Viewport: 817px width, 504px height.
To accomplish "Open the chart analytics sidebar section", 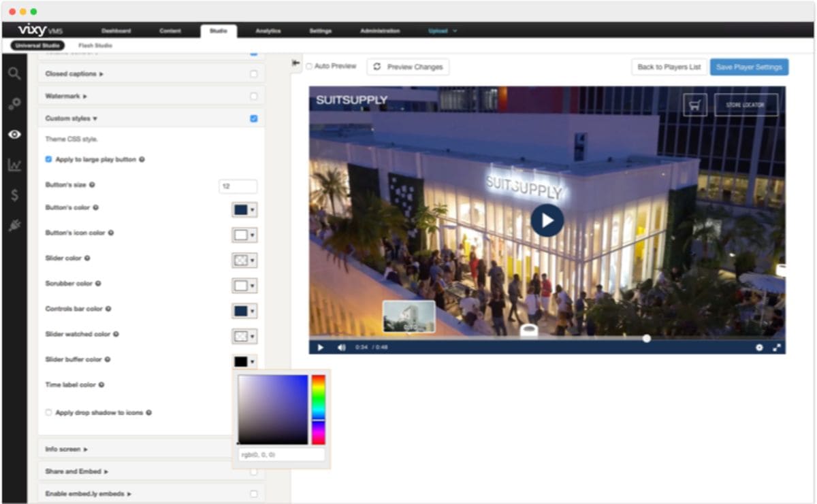I will click(x=14, y=165).
